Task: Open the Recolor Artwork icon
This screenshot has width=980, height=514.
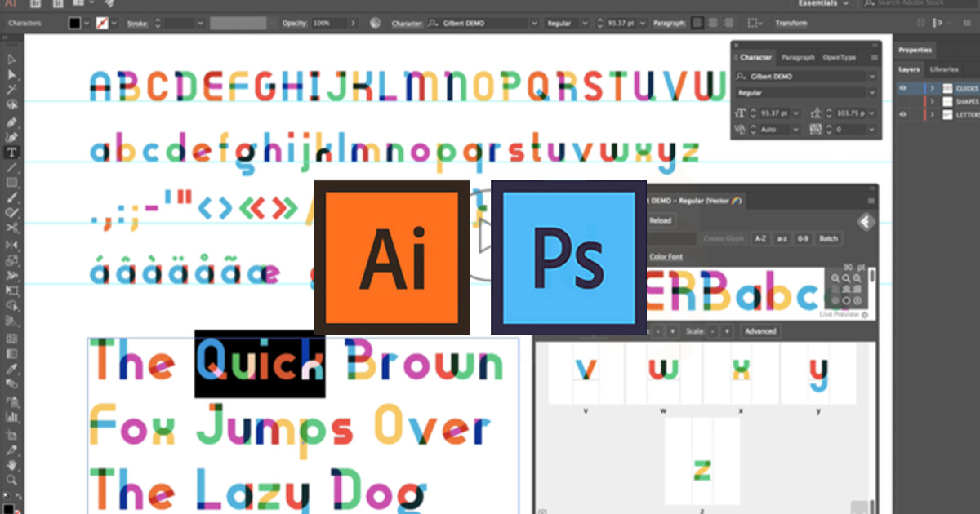Action: [375, 24]
